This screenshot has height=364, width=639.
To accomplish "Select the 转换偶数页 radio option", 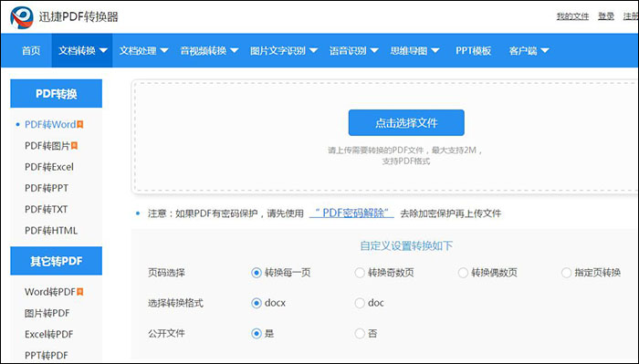I will 463,273.
